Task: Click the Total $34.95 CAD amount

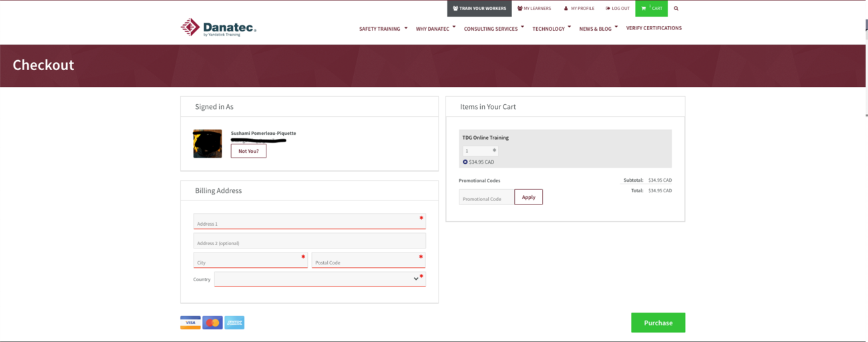Action: (660, 190)
